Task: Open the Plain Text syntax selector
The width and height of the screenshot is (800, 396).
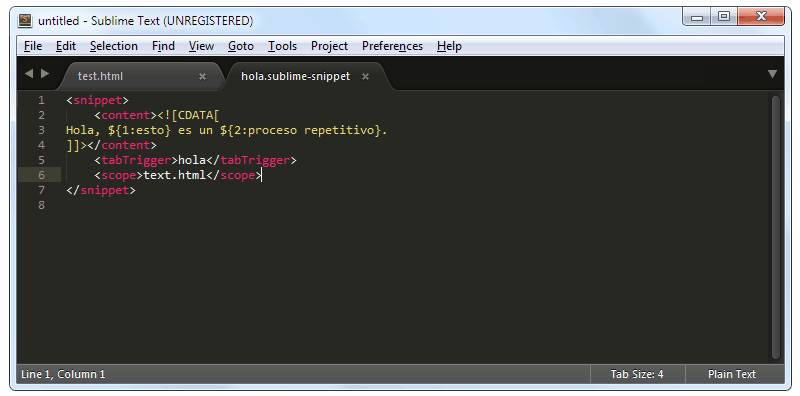Action: pos(732,374)
